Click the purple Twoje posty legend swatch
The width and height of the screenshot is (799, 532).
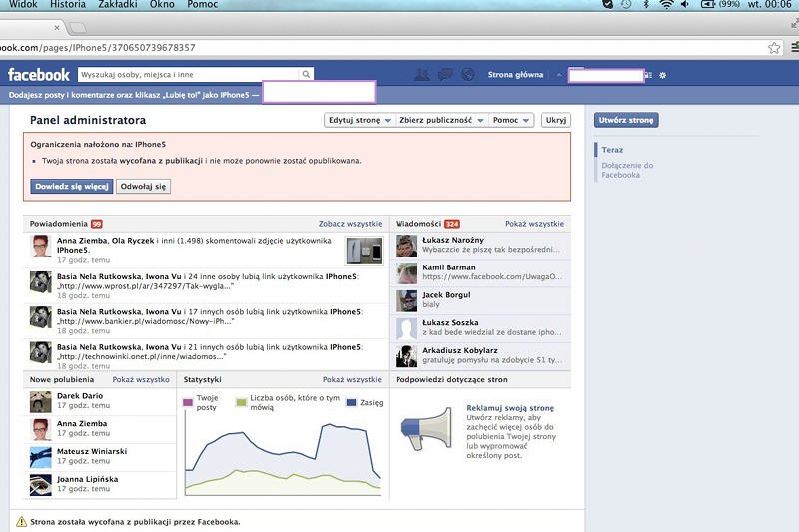188,402
